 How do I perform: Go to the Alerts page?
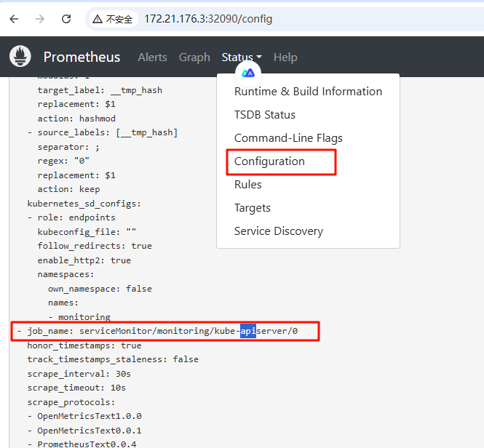tap(153, 57)
